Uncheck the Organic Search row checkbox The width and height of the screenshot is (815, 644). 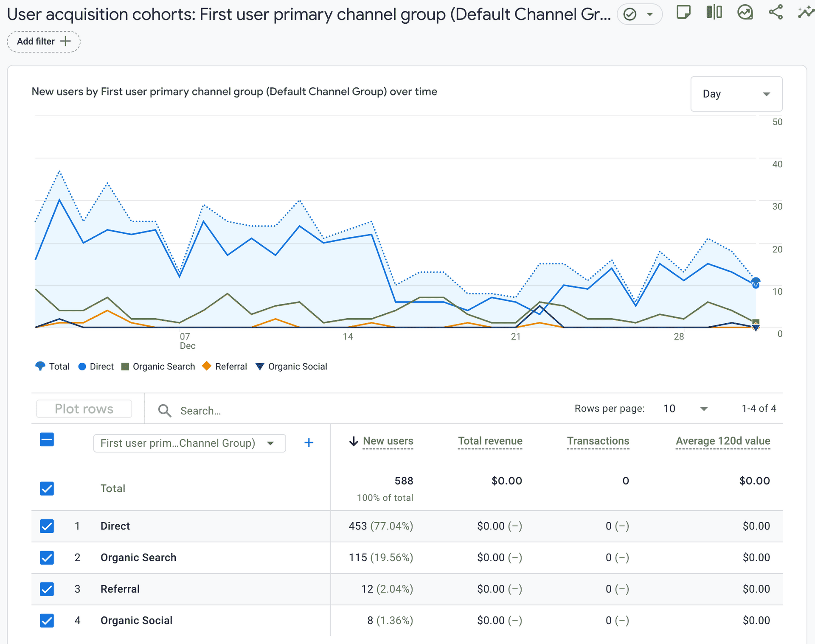click(x=47, y=557)
